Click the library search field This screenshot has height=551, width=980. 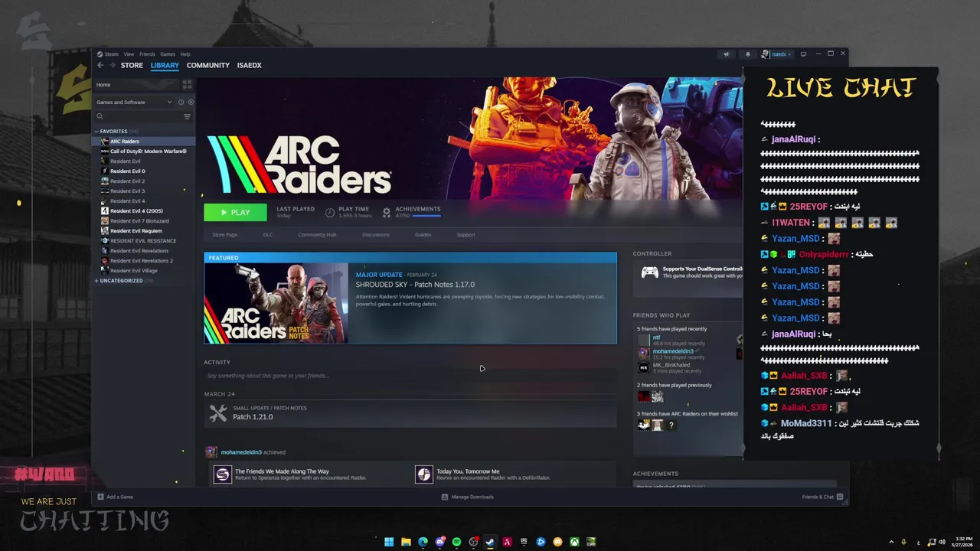pyautogui.click(x=142, y=116)
